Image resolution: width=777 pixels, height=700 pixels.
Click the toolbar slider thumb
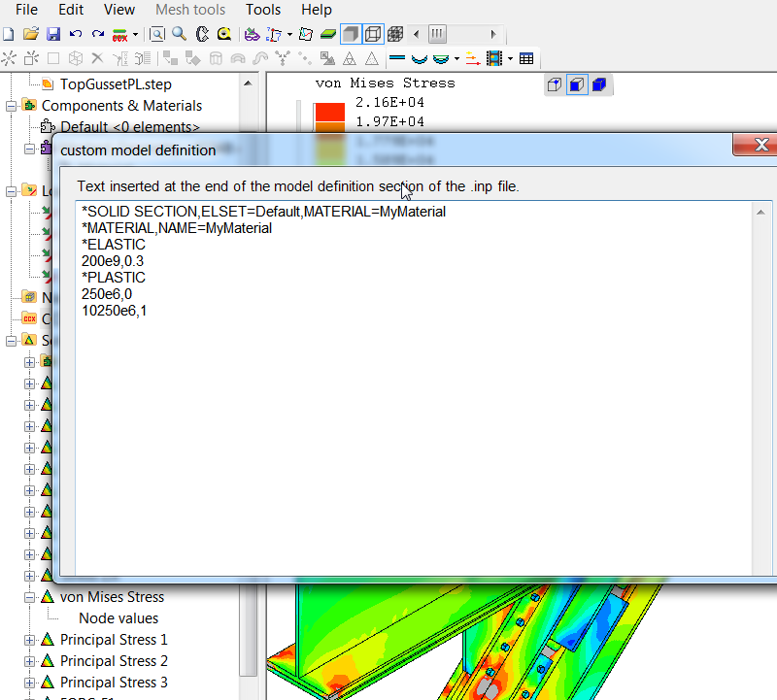click(x=438, y=34)
